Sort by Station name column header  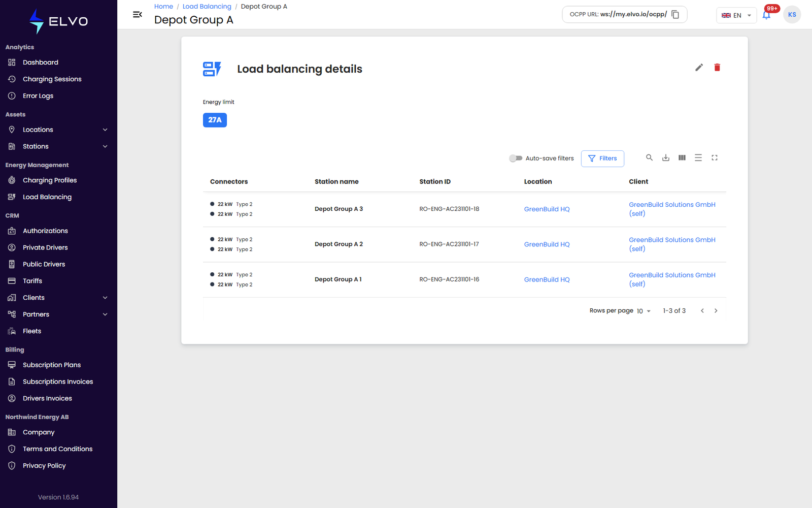[336, 182]
